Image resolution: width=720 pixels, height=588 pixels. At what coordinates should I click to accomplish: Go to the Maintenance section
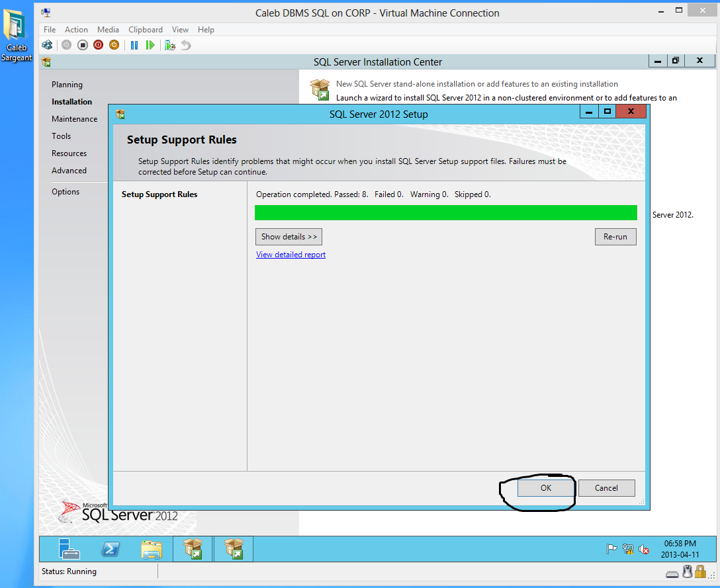[74, 119]
